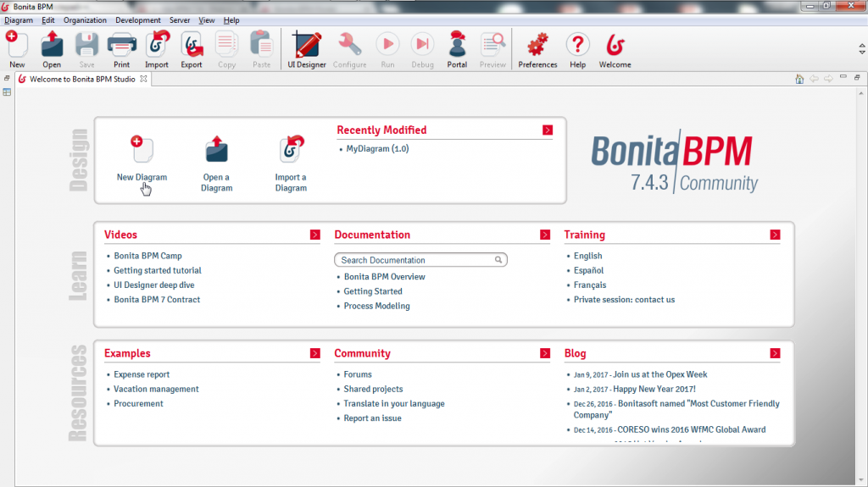Image resolution: width=868 pixels, height=487 pixels.
Task: Open the Forums community link
Action: tap(358, 374)
